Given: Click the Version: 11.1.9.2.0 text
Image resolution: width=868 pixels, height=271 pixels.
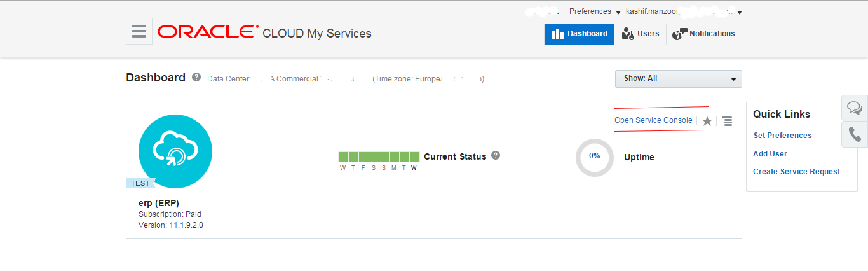Looking at the screenshot, I should point(171,225).
